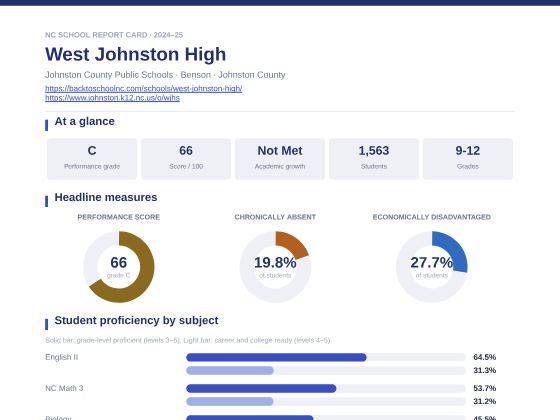Click the ECONOMICALLY DISADVANTAGED label
This screenshot has height=420, width=560.
click(431, 217)
